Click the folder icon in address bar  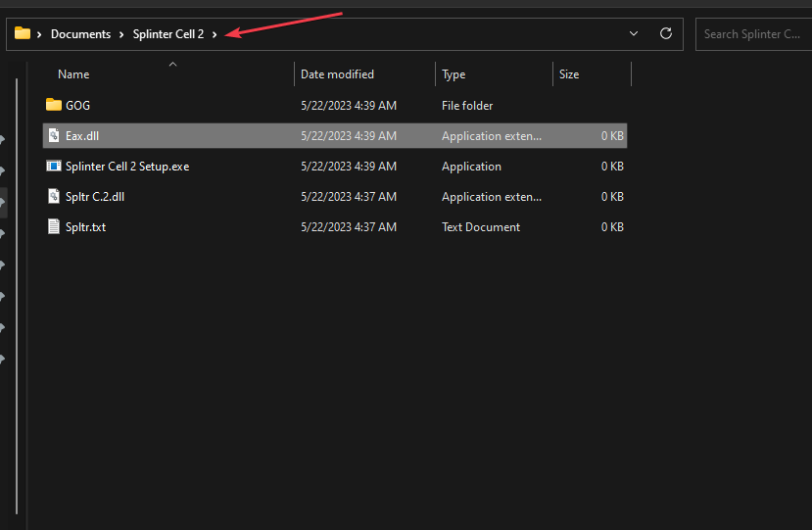click(23, 33)
